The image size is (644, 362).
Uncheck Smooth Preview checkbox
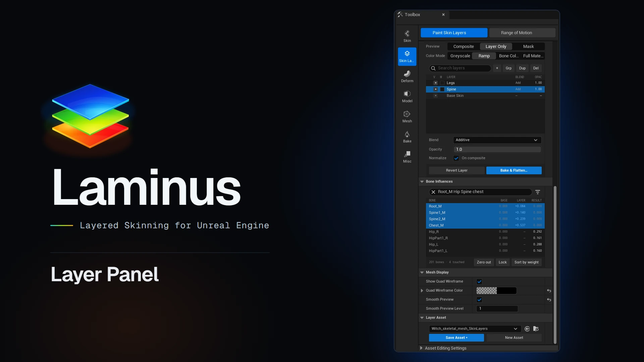pos(479,300)
